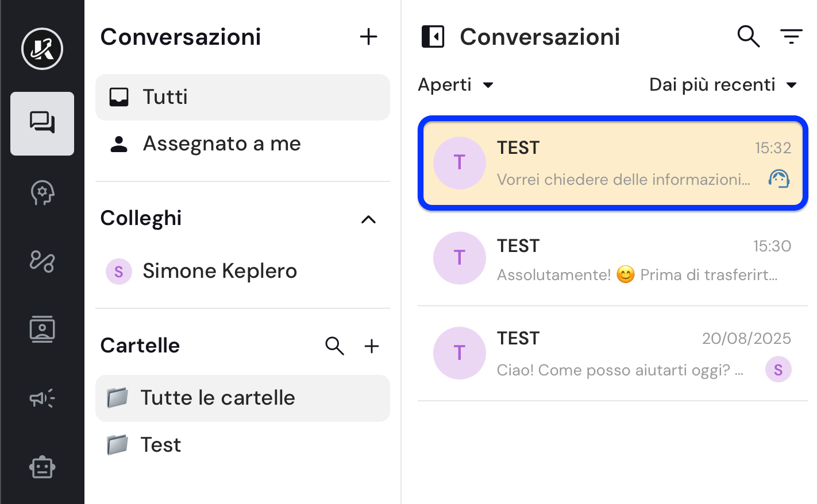
Task: Open the TEST conversation from 15:30
Action: pyautogui.click(x=612, y=259)
